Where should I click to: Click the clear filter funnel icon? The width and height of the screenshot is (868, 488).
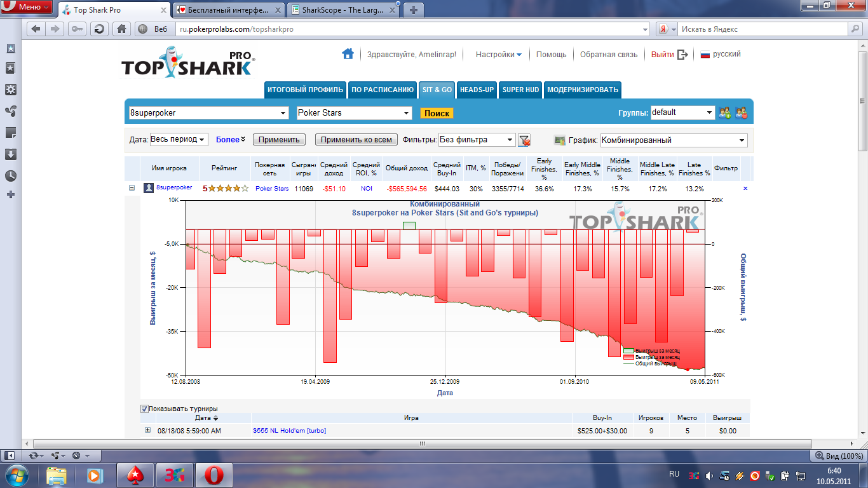(x=524, y=140)
